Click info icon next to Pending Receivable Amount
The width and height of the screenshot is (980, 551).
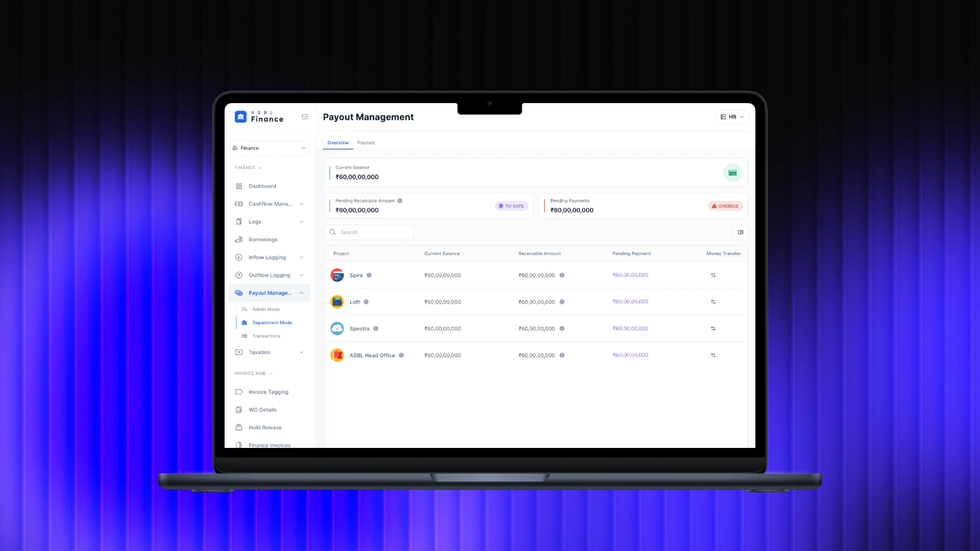click(x=400, y=201)
